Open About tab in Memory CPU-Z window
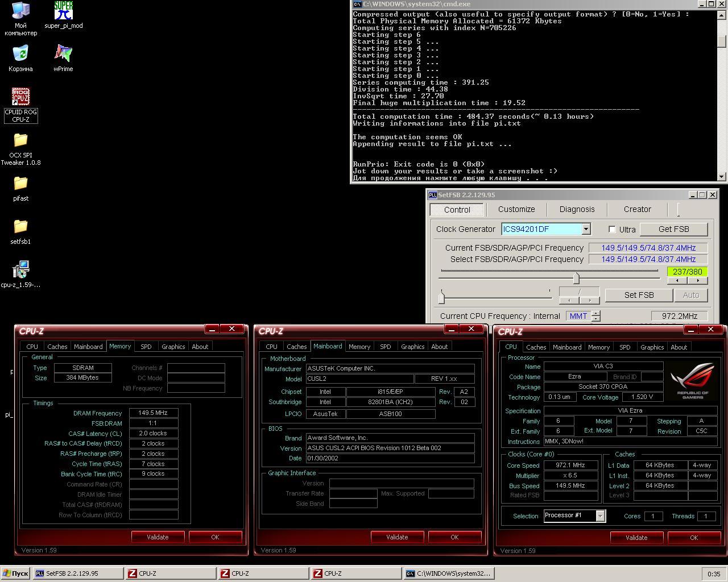This screenshot has width=728, height=582. [x=200, y=347]
